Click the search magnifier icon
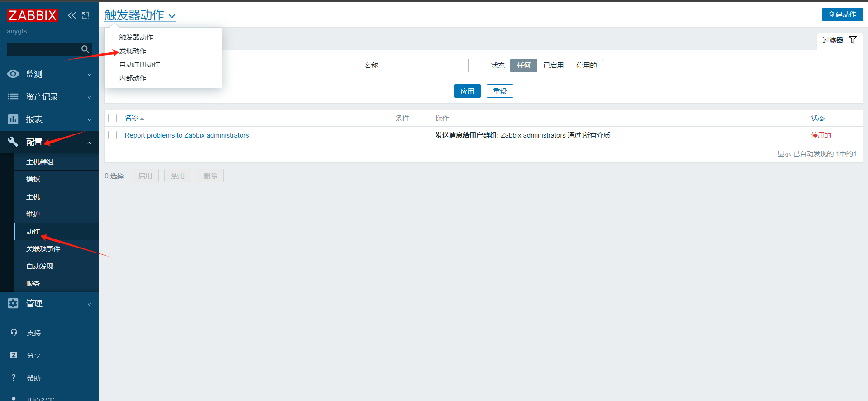Viewport: 868px width, 401px height. point(85,49)
